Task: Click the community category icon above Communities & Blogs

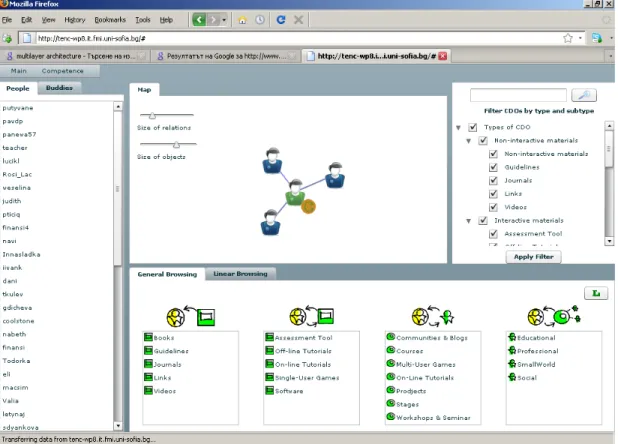Action: pyautogui.click(x=433, y=316)
